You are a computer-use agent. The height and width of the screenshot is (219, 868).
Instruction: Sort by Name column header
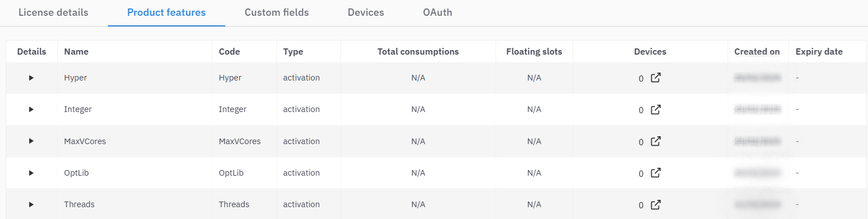coord(76,51)
